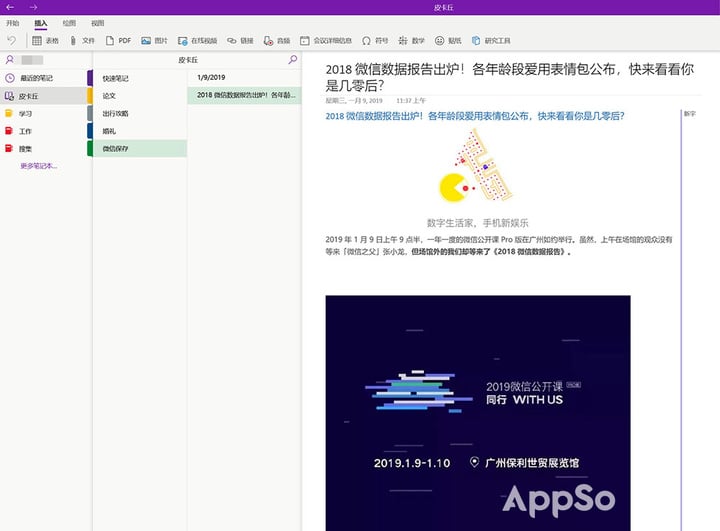720x531 pixels.
Task: Open the 工作 notebook
Action: click(44, 131)
